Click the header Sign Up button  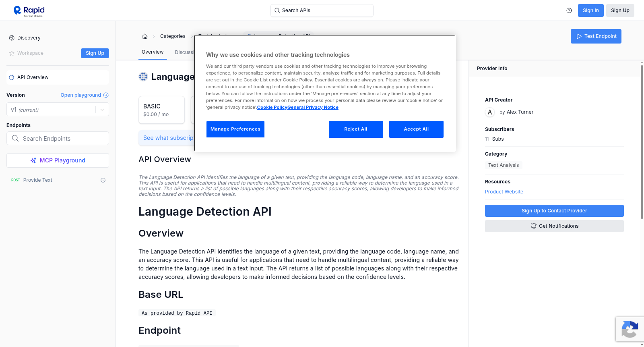click(x=620, y=10)
